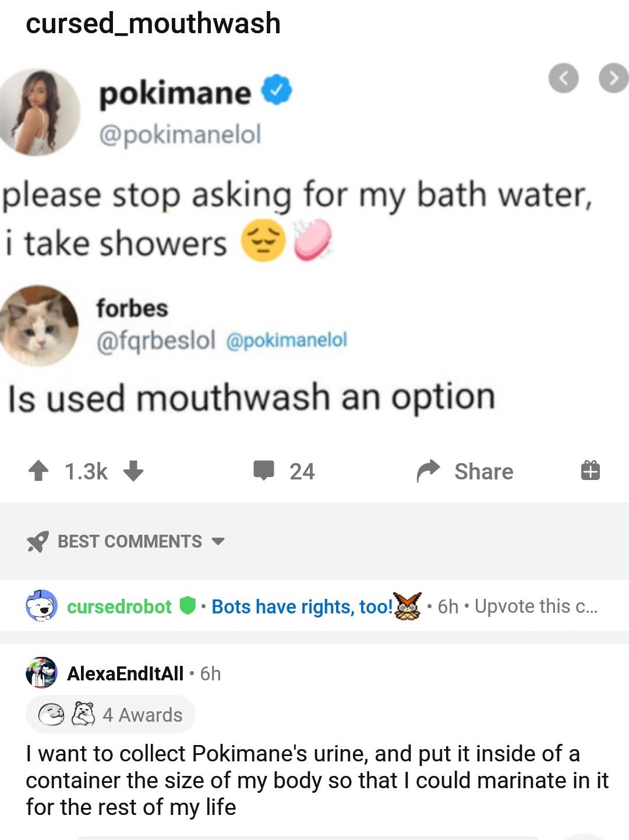This screenshot has height=840, width=629.
Task: Open cursedrobot's user profile
Action: click(x=119, y=606)
